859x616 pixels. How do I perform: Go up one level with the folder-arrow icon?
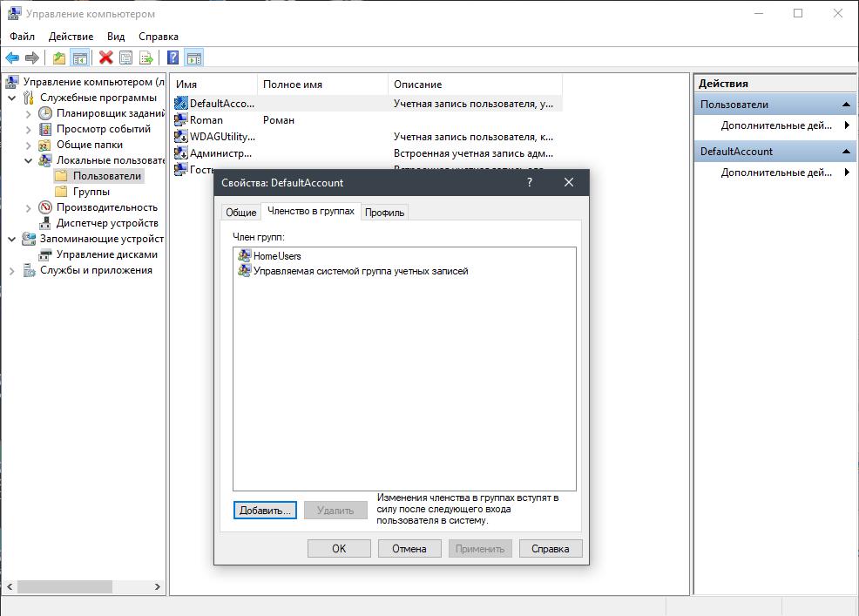click(x=58, y=58)
